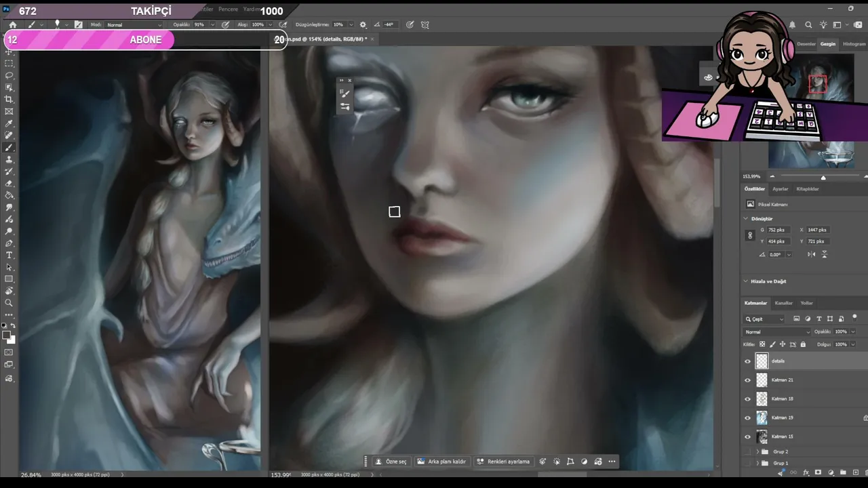
Task: Flip layer vertically in Properties
Action: click(825, 254)
